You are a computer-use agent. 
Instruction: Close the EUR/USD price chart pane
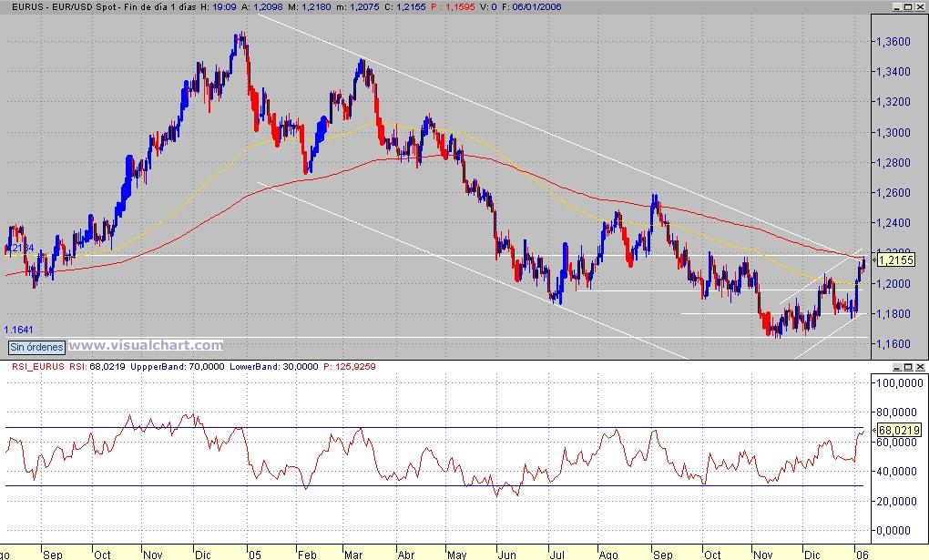point(920,7)
